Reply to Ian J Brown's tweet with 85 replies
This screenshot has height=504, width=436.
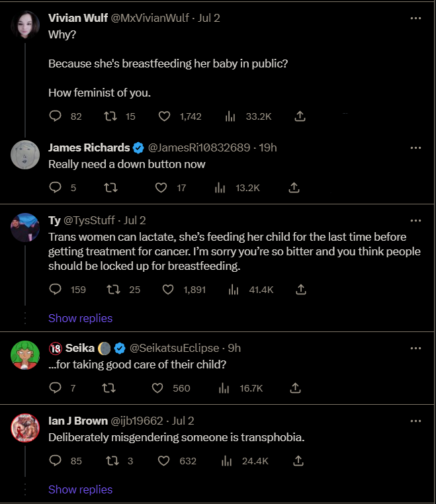point(56,460)
